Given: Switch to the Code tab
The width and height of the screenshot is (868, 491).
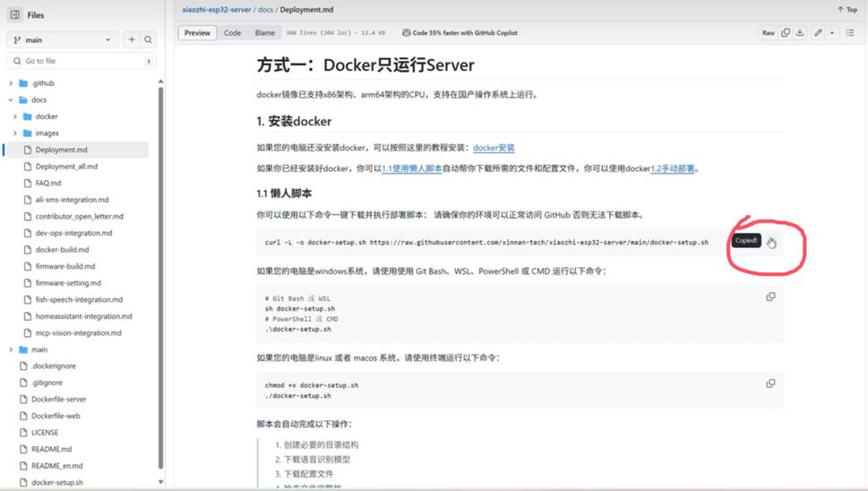Looking at the screenshot, I should click(x=232, y=33).
